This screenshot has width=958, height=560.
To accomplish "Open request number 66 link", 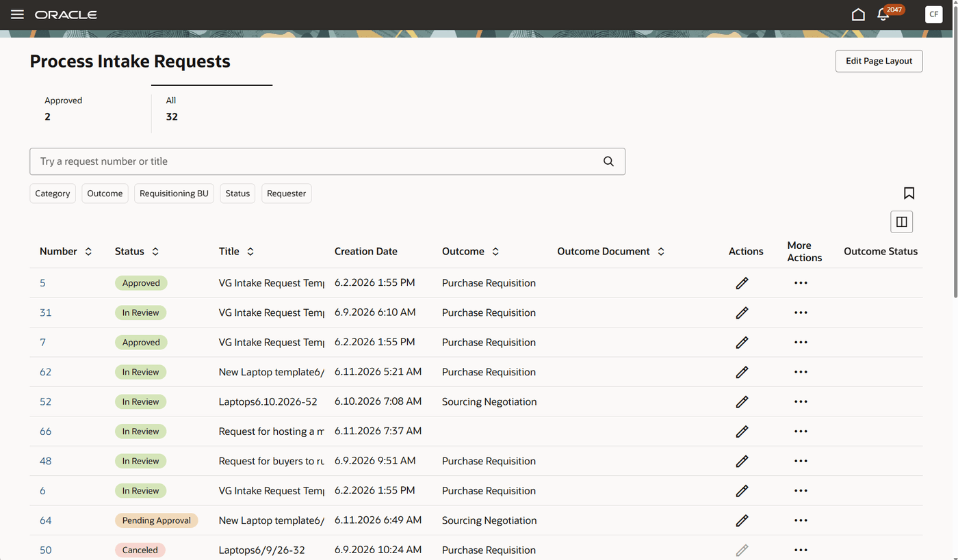I will point(45,431).
